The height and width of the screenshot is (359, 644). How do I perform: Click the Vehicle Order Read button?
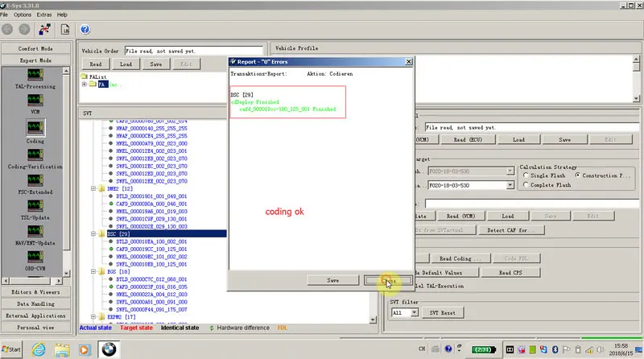click(x=95, y=64)
